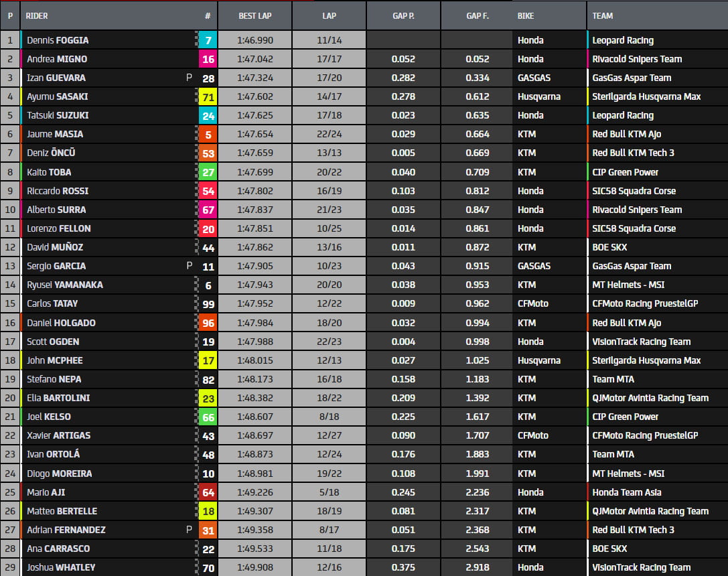Image resolution: width=728 pixels, height=576 pixels.
Task: Click Kaito Toba's green 27 badge
Action: click(208, 172)
